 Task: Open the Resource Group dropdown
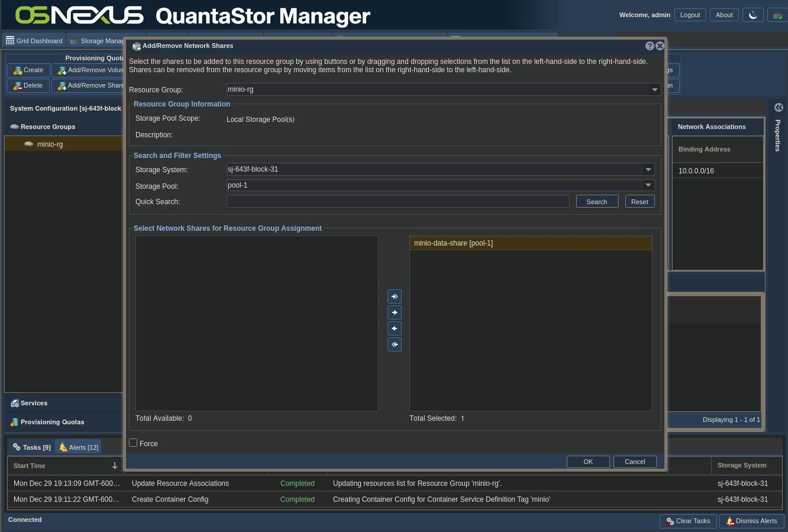655,90
